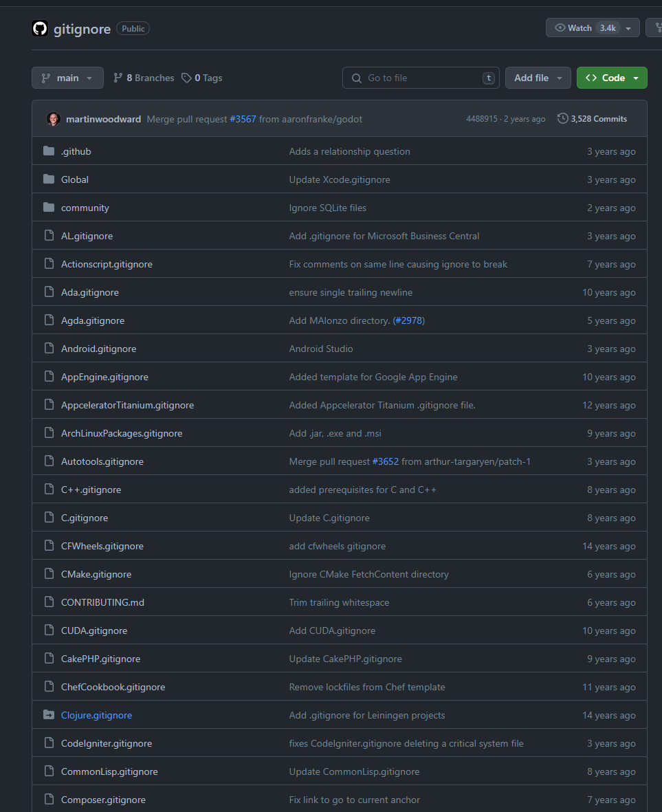This screenshot has width=662, height=812.
Task: Open pull request #3652 link
Action: click(x=386, y=461)
